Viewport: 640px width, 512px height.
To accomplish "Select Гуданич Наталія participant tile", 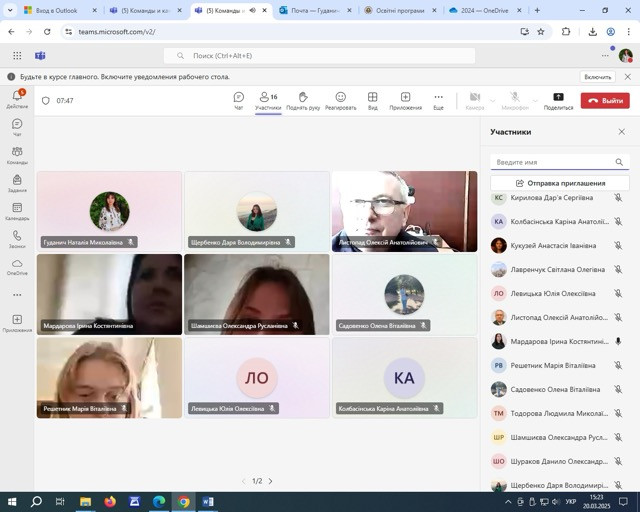I will pyautogui.click(x=109, y=211).
